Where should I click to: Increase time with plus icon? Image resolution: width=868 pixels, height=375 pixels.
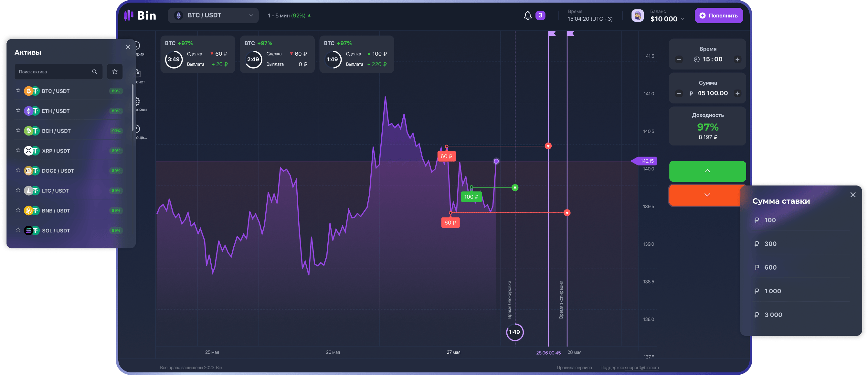click(737, 59)
